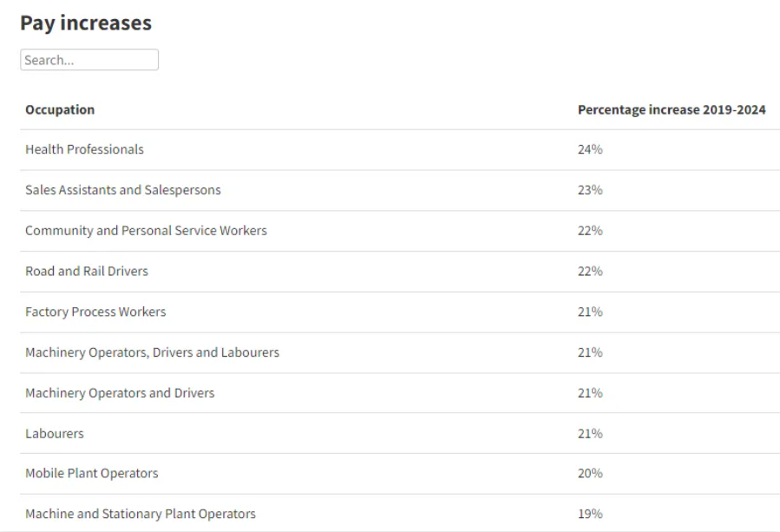Select the Road and Rail Drivers row
The image size is (780, 532).
click(87, 271)
